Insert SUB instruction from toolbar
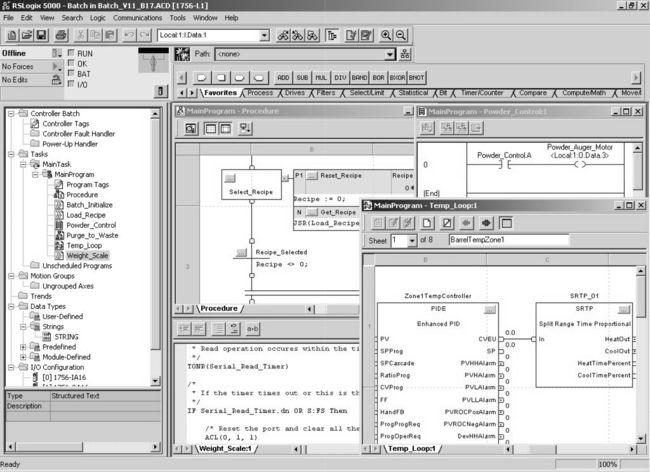This screenshot has width=650, height=472. coord(302,77)
